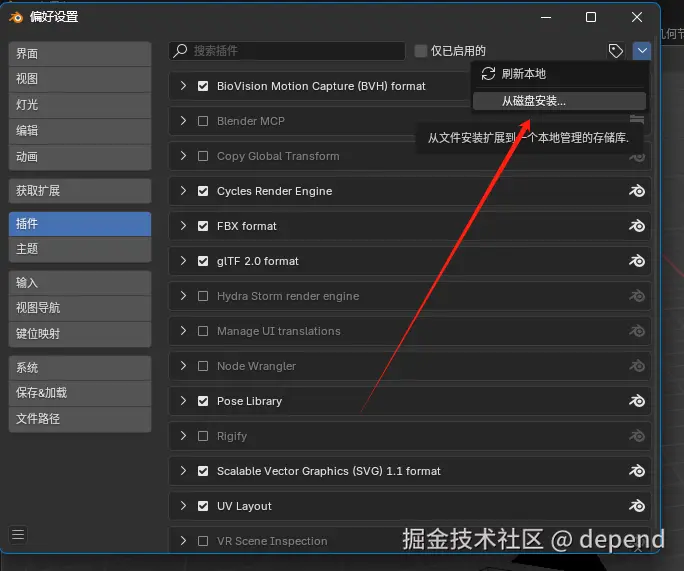Image resolution: width=684 pixels, height=571 pixels.
Task: Enable the Copy Global Transform add-on
Action: click(x=203, y=156)
